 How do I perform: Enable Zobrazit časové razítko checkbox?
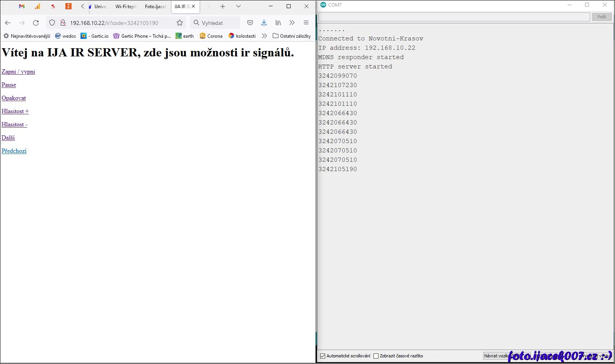376,356
